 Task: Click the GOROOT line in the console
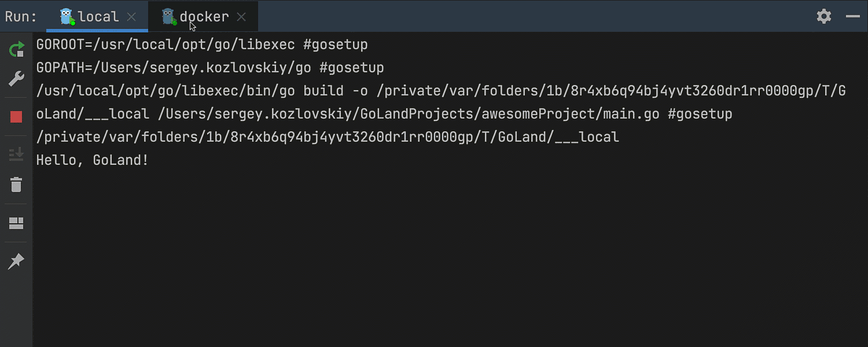[x=202, y=45]
